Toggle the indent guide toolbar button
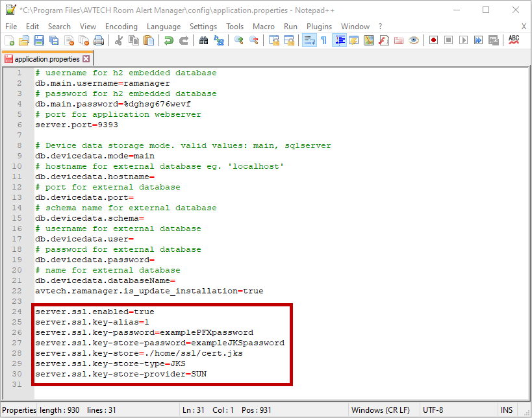This screenshot has height=418, width=532. pyautogui.click(x=339, y=40)
